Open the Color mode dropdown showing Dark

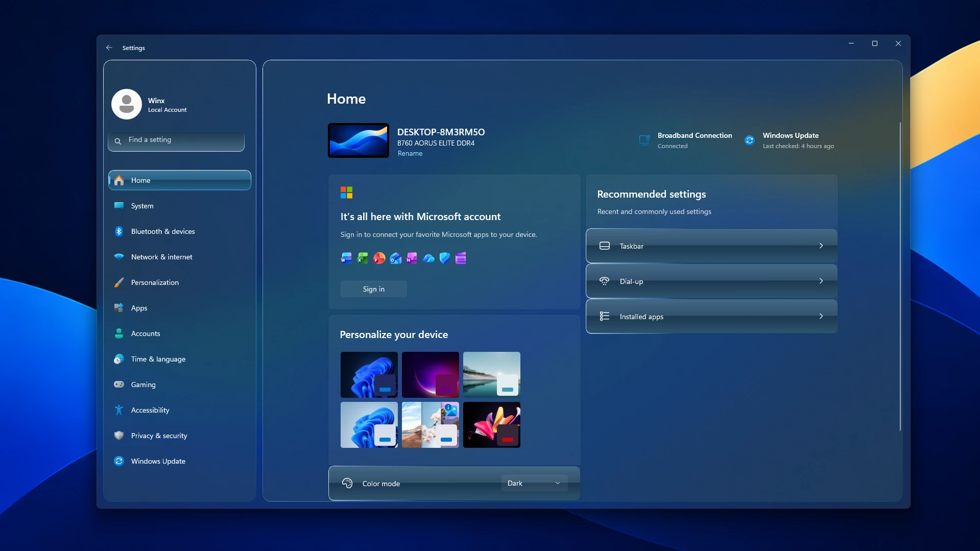click(534, 483)
